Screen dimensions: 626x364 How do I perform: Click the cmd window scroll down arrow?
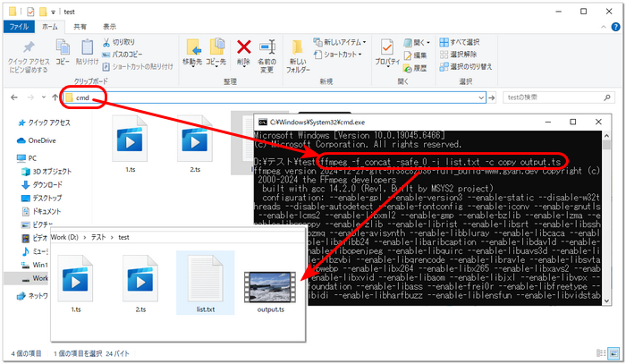pyautogui.click(x=606, y=301)
